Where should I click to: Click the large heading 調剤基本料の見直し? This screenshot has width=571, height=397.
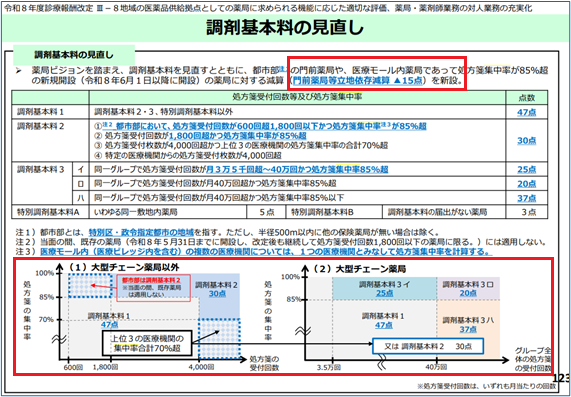(285, 28)
